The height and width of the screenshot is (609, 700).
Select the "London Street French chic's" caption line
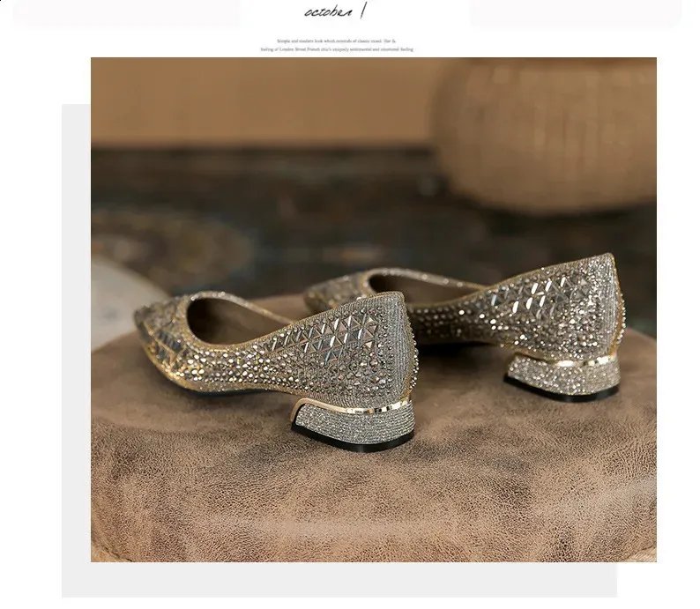pyautogui.click(x=337, y=49)
